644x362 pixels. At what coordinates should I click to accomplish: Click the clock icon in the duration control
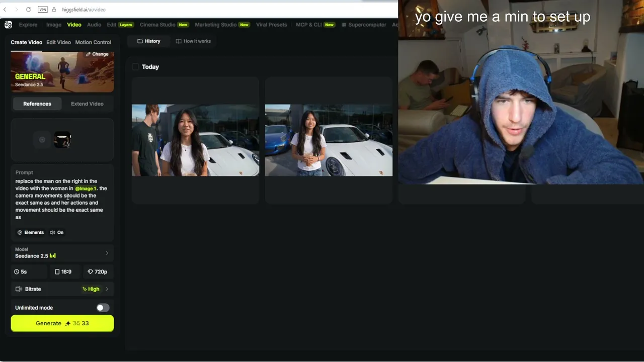pos(17,271)
